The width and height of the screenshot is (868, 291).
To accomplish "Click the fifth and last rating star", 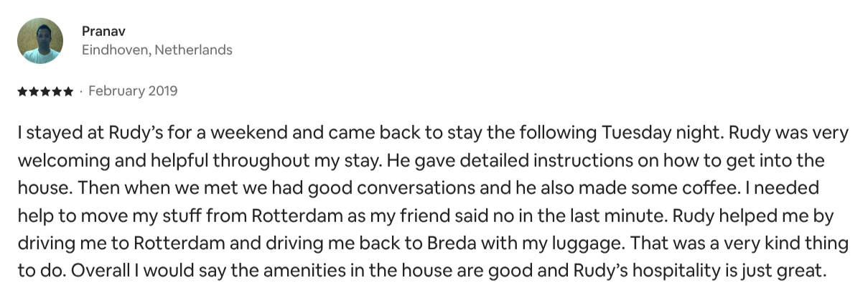I will click(x=67, y=92).
